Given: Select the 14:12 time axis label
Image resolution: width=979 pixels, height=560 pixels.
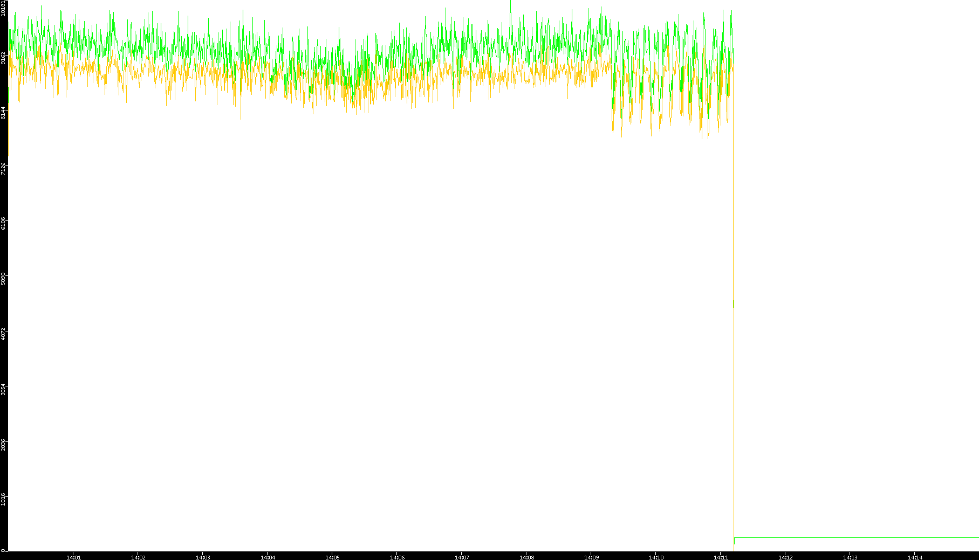Looking at the screenshot, I should coord(785,557).
